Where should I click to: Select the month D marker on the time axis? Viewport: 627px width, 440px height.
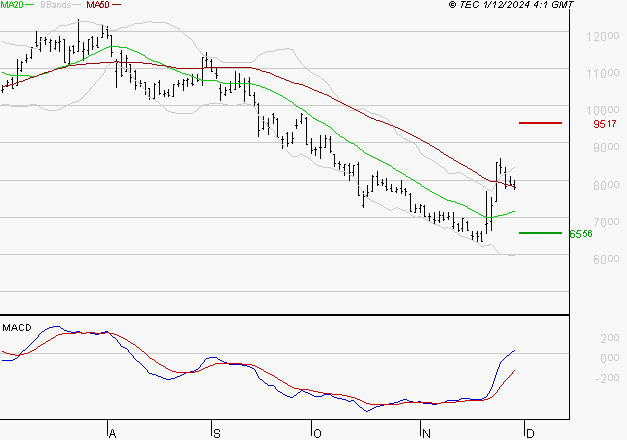click(x=529, y=433)
